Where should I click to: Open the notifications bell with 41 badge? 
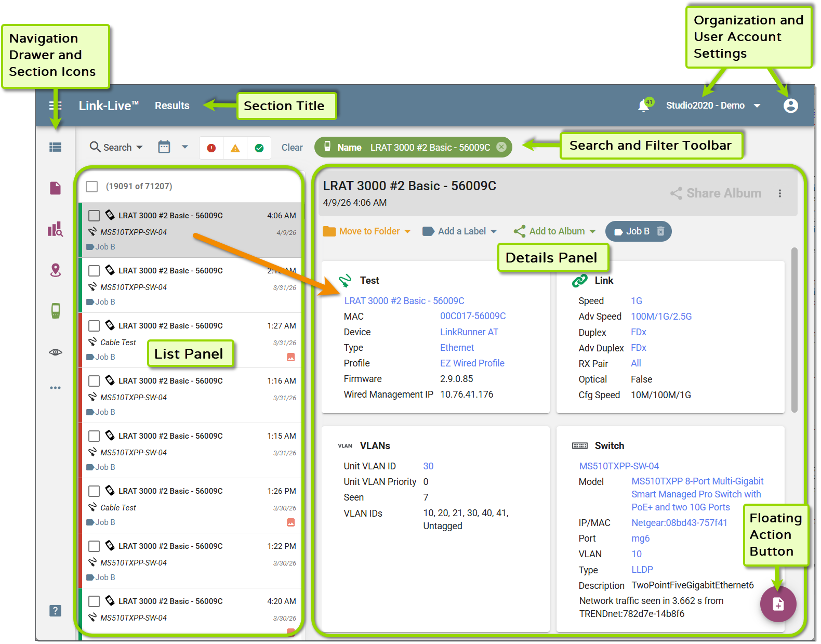point(644,105)
